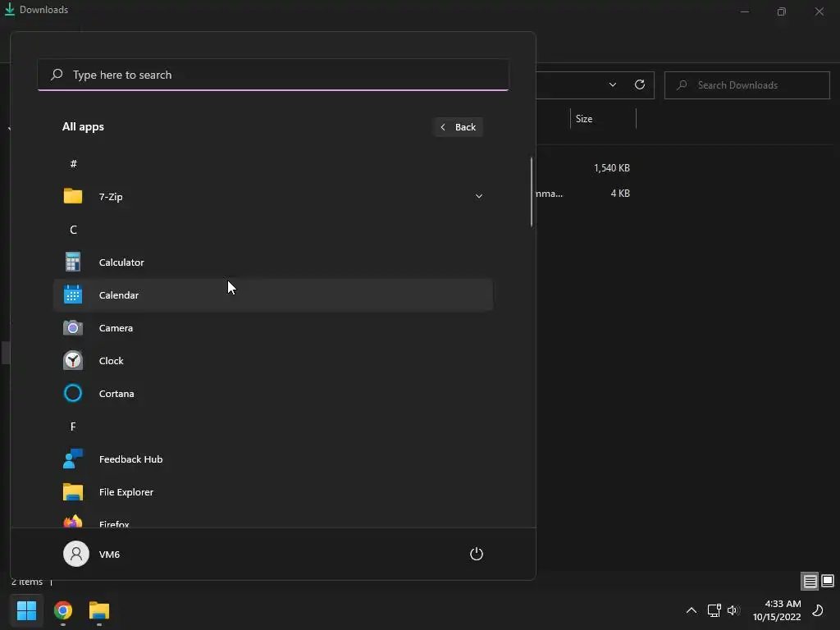Launch Cortana via its circle icon
840x630 pixels.
[x=73, y=393]
